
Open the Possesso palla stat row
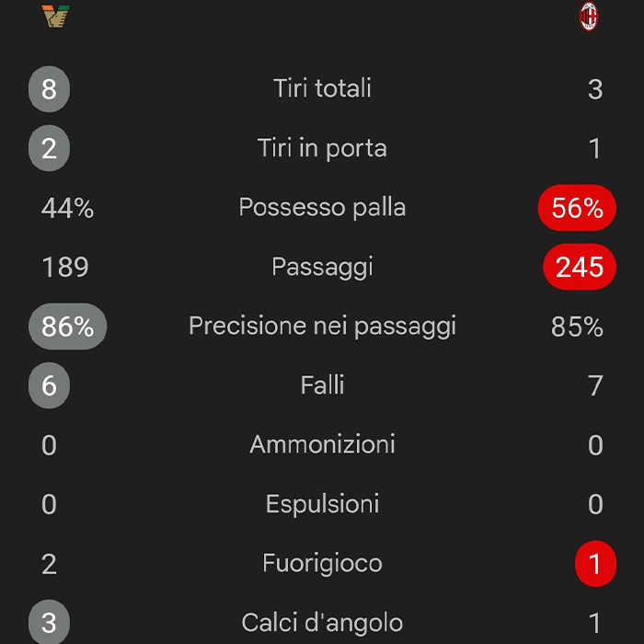tap(322, 208)
